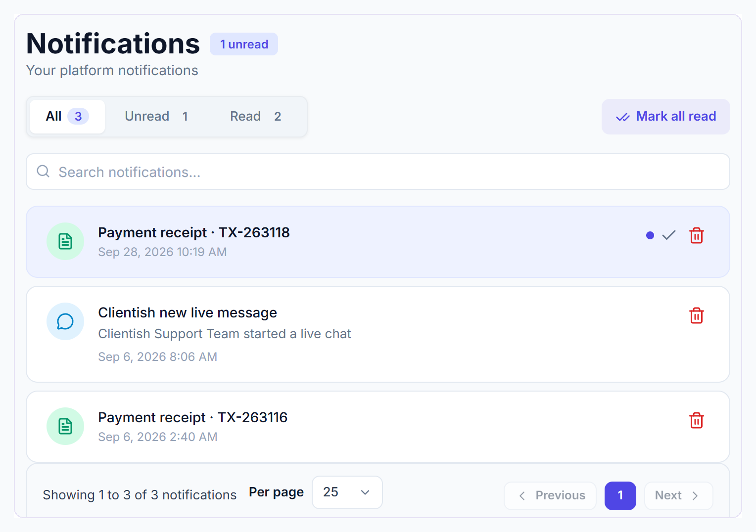Switch to the Read tab
This screenshot has height=532, width=756.
[x=256, y=117]
